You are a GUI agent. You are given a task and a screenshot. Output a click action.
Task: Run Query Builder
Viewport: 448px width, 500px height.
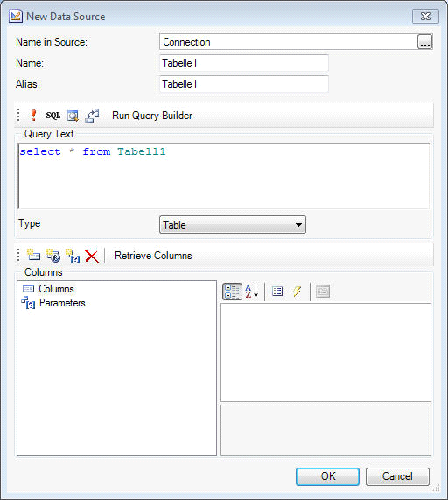pos(152,116)
